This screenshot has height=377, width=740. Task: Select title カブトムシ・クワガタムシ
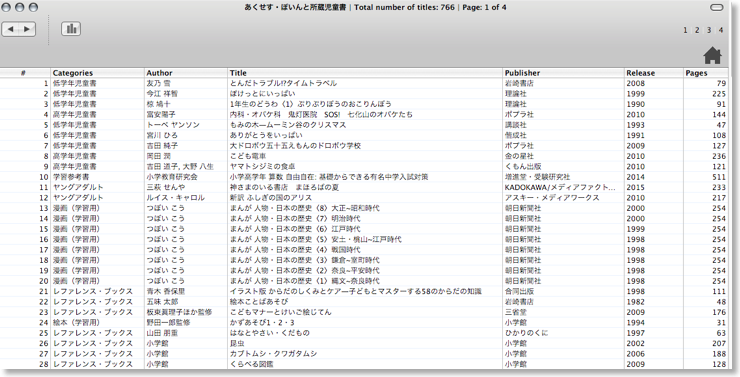click(x=273, y=353)
